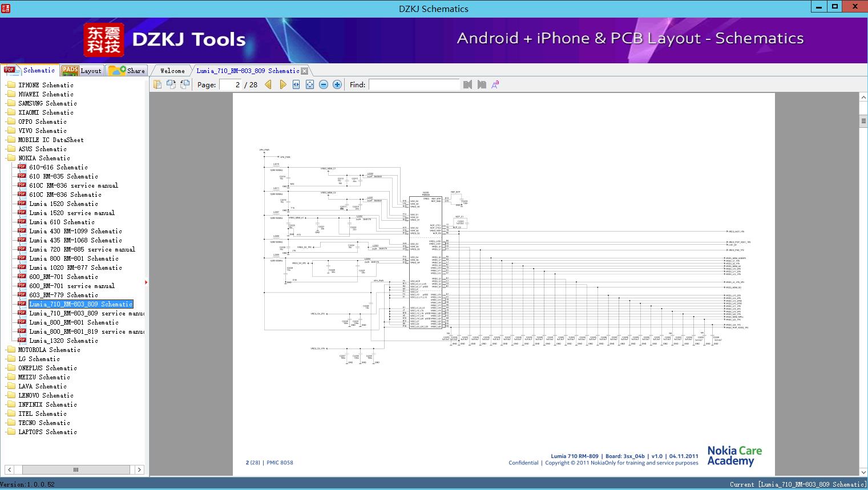Screen dimensions: 868x490
Task: Go to the previous page arrow
Action: tap(268, 84)
